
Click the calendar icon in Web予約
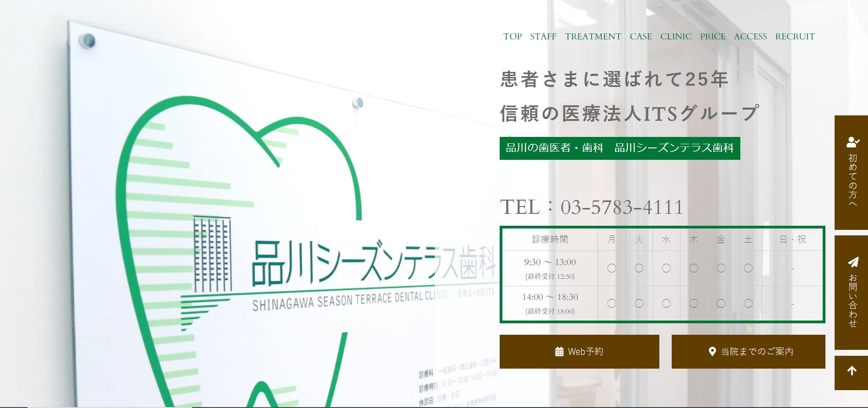pyautogui.click(x=559, y=352)
